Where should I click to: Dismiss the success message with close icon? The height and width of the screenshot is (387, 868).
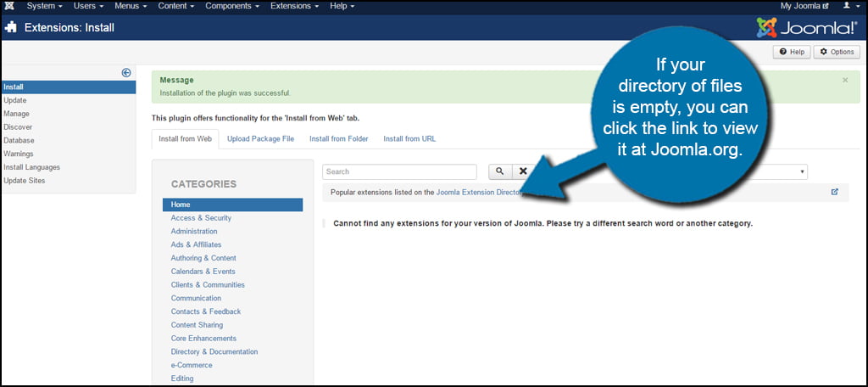pos(845,81)
